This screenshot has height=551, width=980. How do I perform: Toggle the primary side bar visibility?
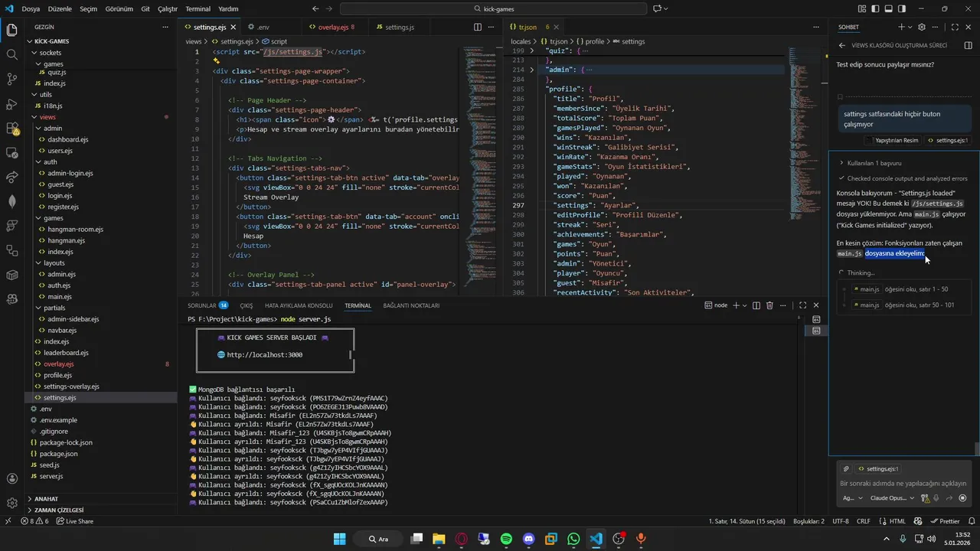pos(875,8)
